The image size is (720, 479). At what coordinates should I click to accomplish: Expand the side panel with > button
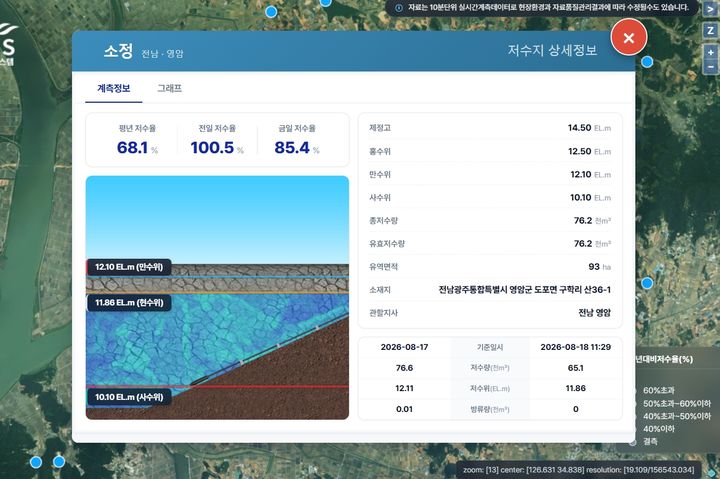pyautogui.click(x=710, y=9)
